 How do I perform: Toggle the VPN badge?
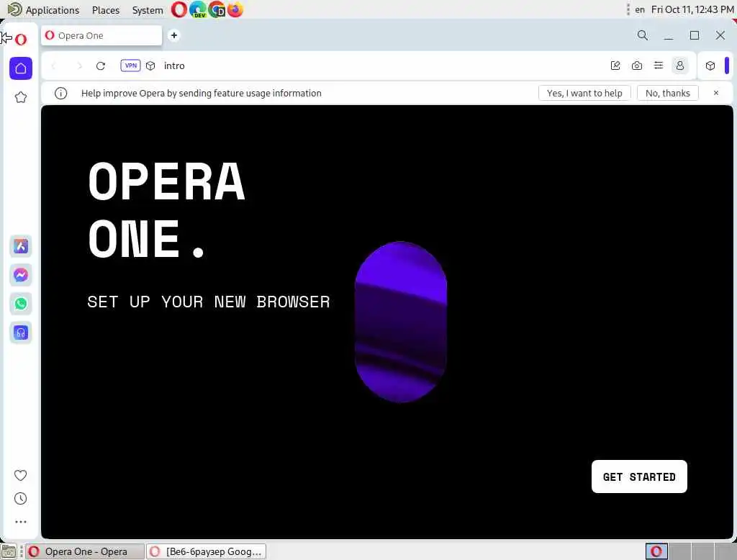[x=130, y=66]
